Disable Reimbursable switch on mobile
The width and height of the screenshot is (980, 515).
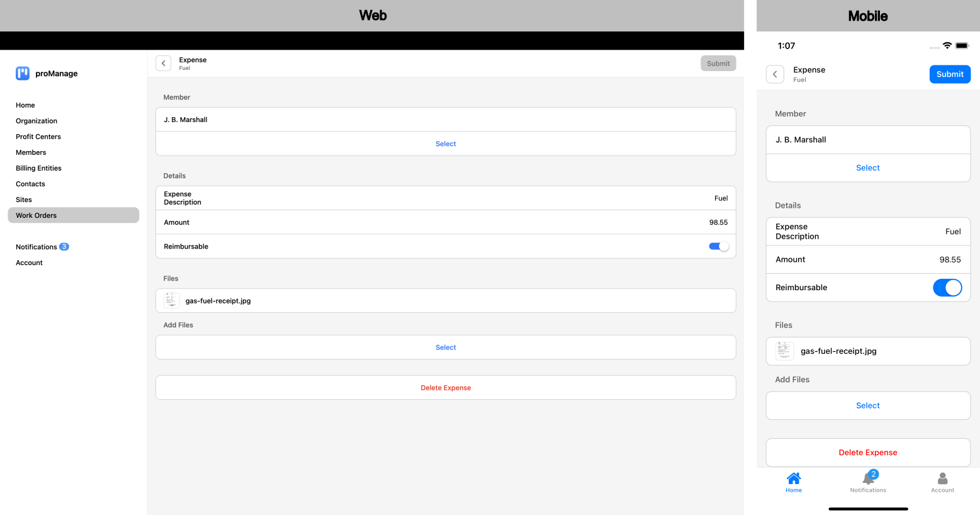[947, 288]
